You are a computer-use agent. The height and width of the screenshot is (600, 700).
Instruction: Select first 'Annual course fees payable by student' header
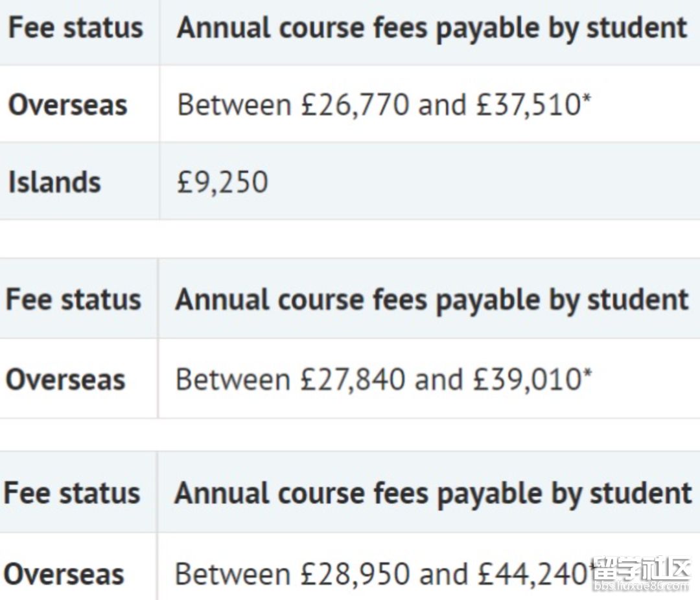pyautogui.click(x=432, y=29)
